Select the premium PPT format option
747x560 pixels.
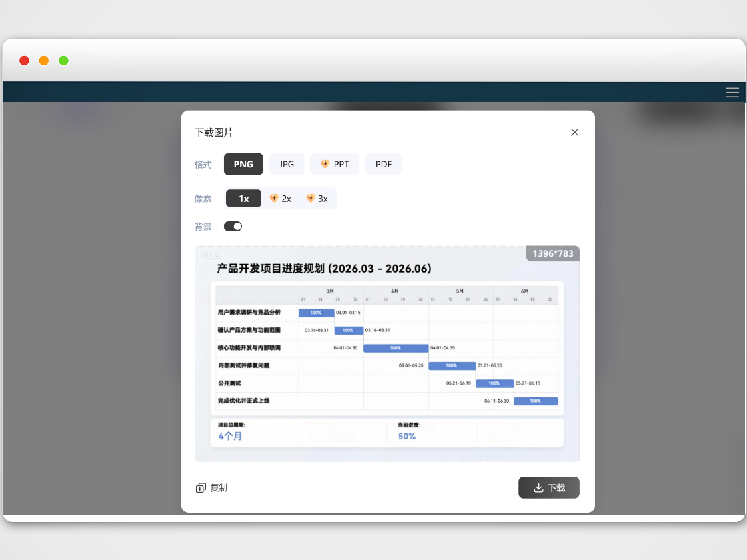click(x=335, y=164)
